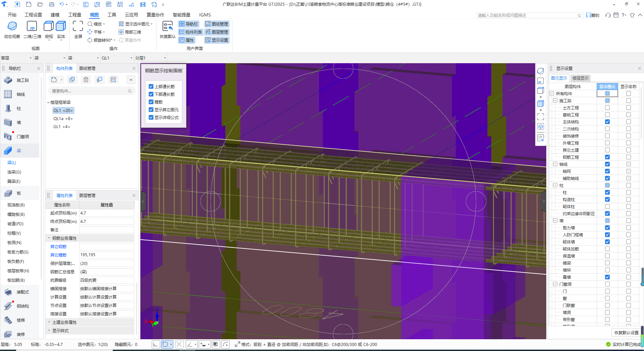Select 连梁(G) in navigation list
The width and height of the screenshot is (644, 351).
[14, 172]
